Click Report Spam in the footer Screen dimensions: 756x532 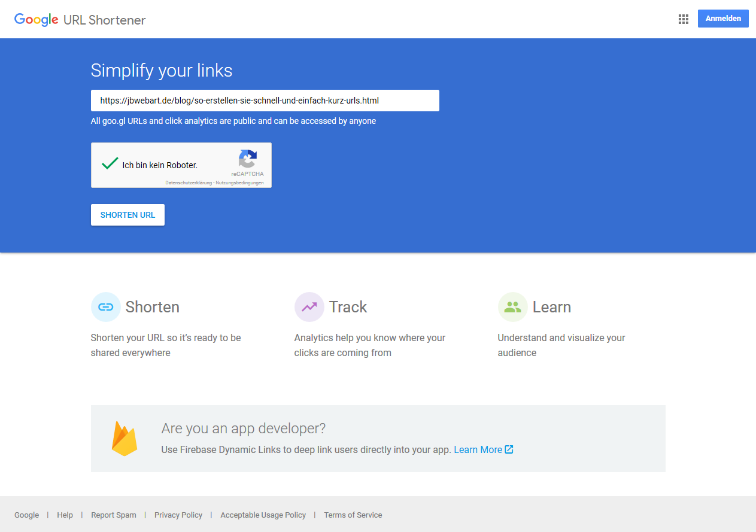coord(114,515)
